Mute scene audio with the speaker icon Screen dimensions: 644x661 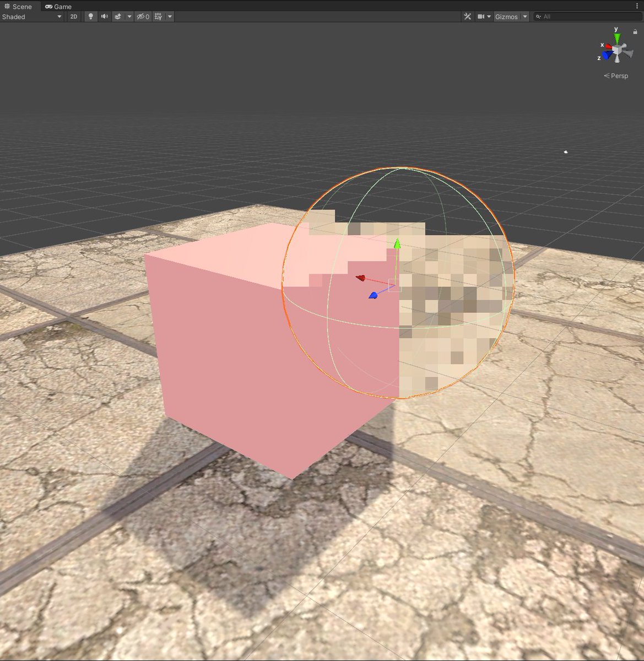(x=105, y=17)
